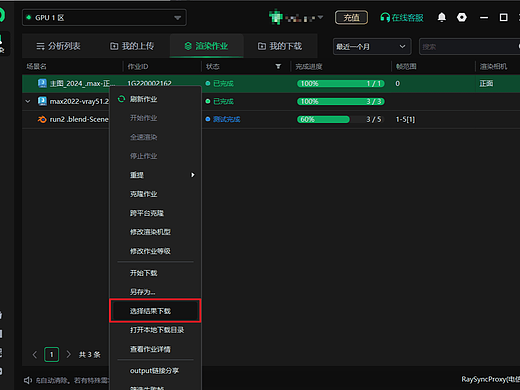Click the 100% progress bar showing 3 / 3

(341, 101)
